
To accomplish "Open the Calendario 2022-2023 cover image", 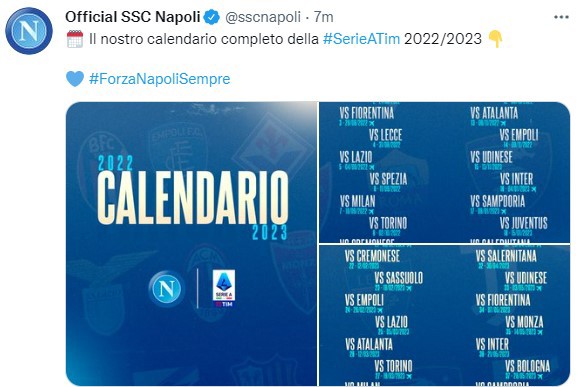I will 191,244.
